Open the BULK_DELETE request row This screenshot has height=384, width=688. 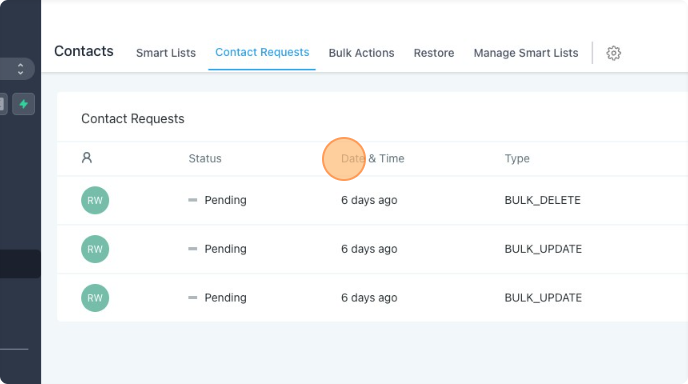click(373, 200)
